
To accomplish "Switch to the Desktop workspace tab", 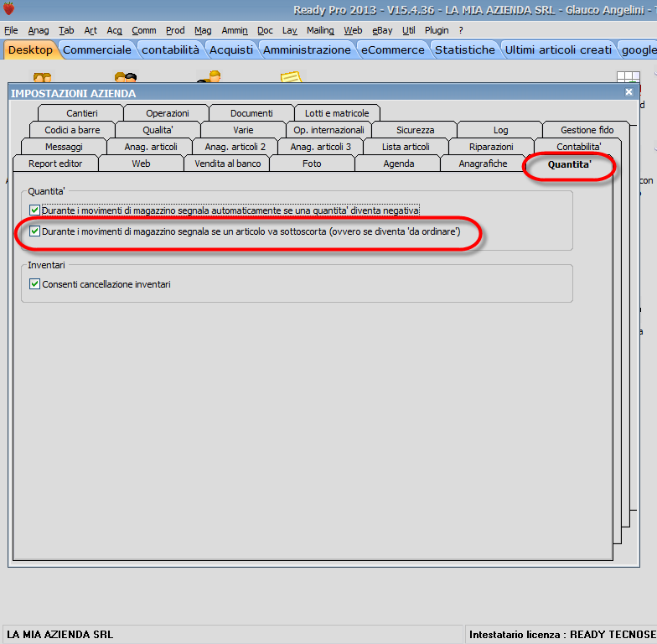I will tap(30, 49).
